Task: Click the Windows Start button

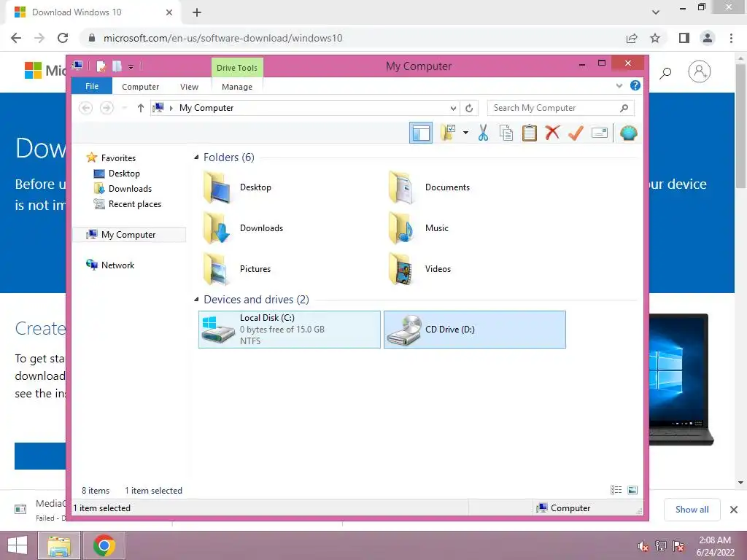Action: 18,545
